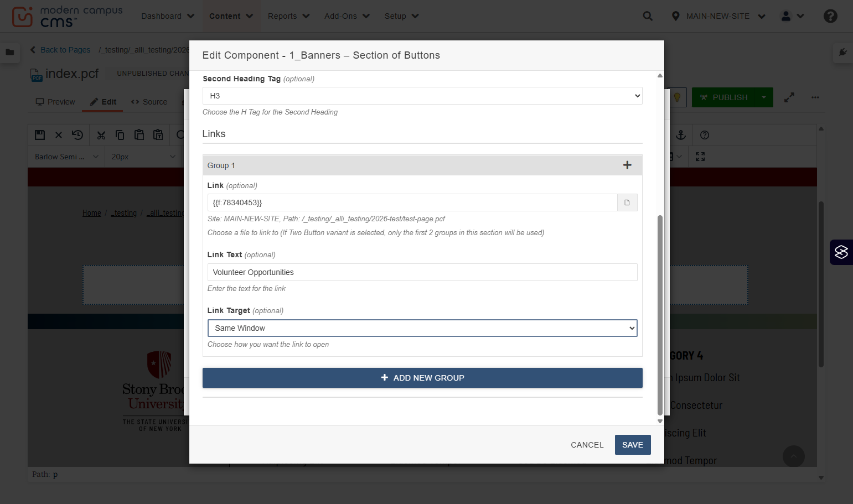This screenshot has height=504, width=853.
Task: Click the editor fullscreen four-arrows icon
Action: [x=700, y=157]
